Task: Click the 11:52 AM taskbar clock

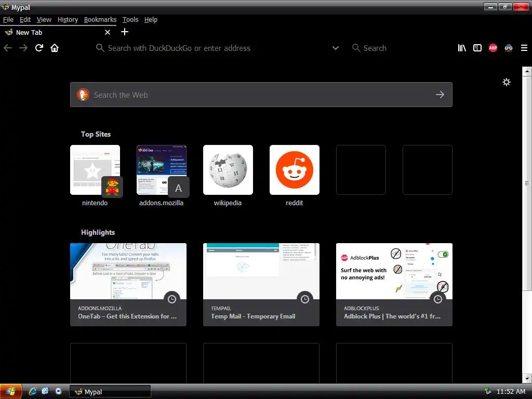Action: (x=511, y=392)
